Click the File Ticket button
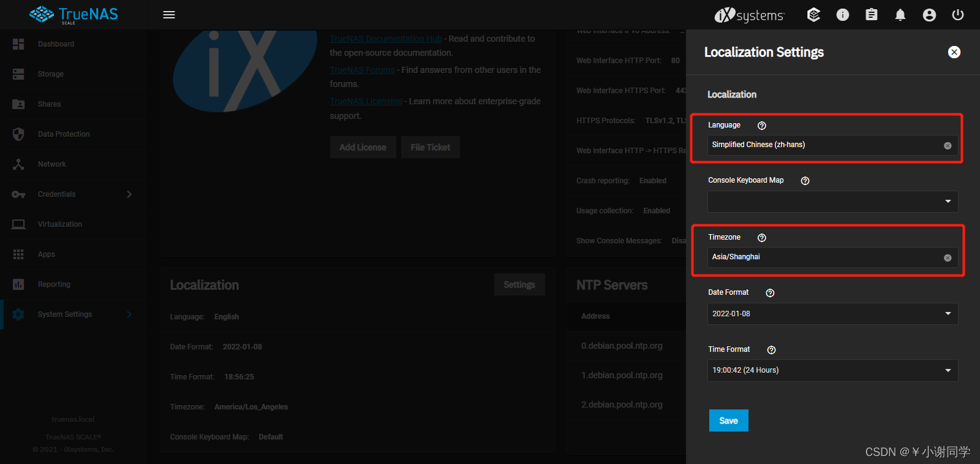The height and width of the screenshot is (464, 980). [x=431, y=147]
